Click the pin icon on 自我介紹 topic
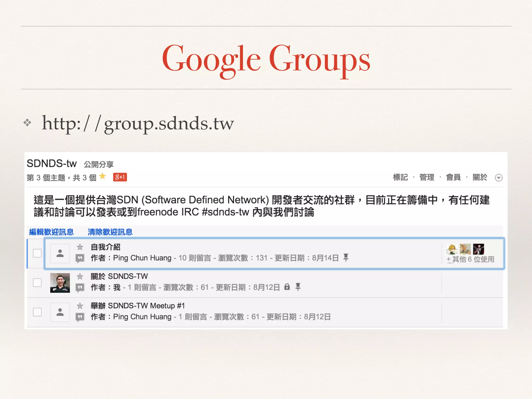 pos(346,257)
